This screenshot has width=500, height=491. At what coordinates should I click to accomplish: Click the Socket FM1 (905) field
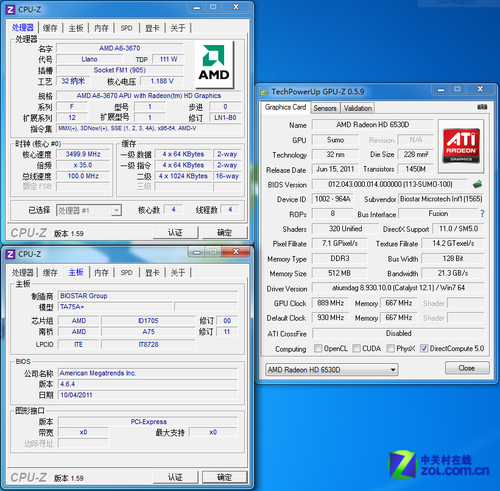pos(120,70)
